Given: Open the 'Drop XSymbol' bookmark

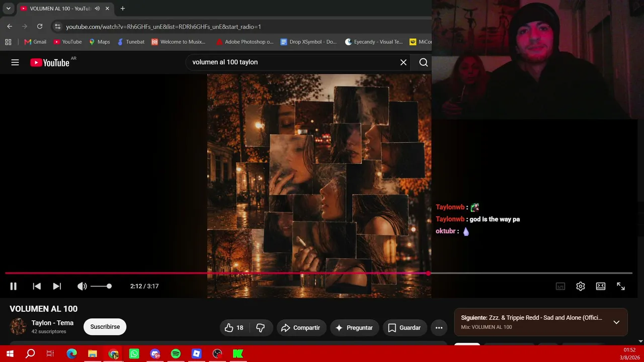Looking at the screenshot, I should (308, 42).
